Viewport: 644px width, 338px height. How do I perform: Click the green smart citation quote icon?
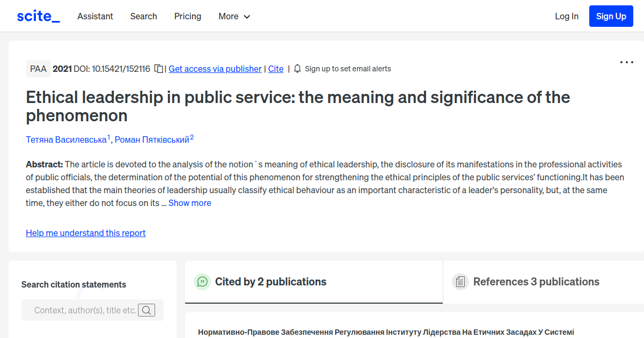point(202,281)
